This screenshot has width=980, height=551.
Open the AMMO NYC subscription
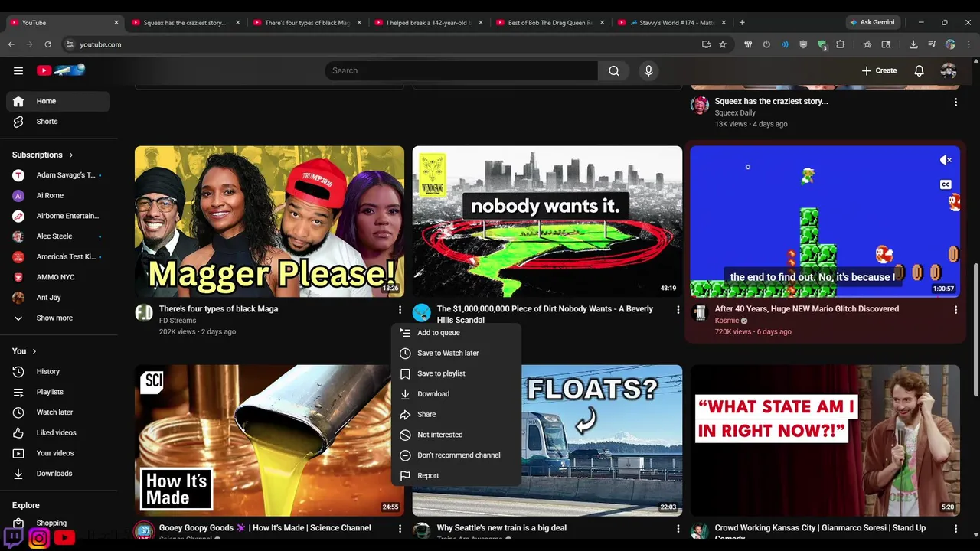(x=58, y=277)
